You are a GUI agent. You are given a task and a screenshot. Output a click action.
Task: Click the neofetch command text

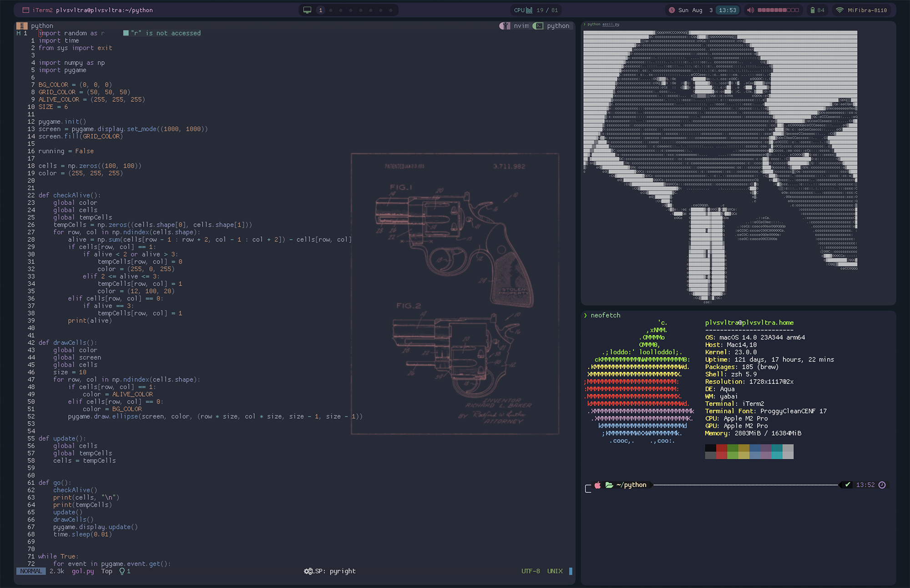[605, 316]
